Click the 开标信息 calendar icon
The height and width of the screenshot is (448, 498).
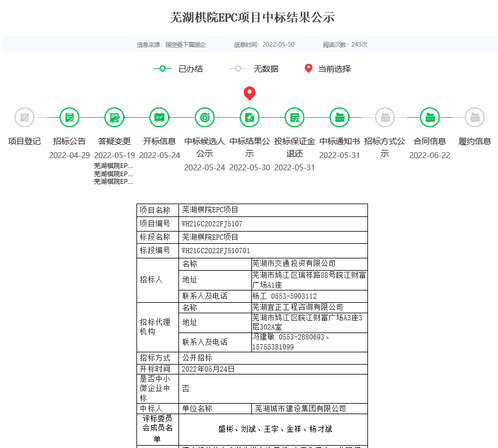[x=159, y=118]
